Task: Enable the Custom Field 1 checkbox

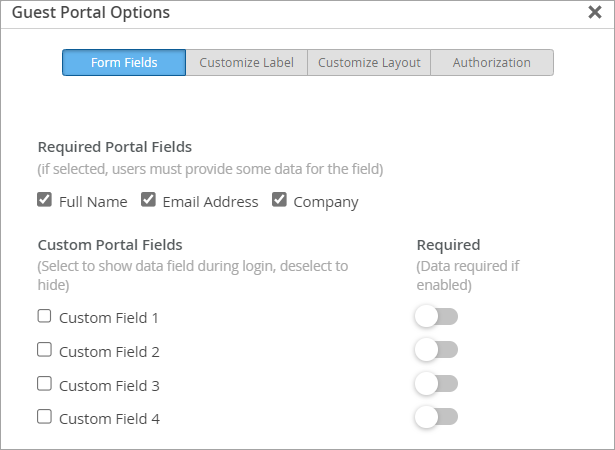Action: (45, 317)
